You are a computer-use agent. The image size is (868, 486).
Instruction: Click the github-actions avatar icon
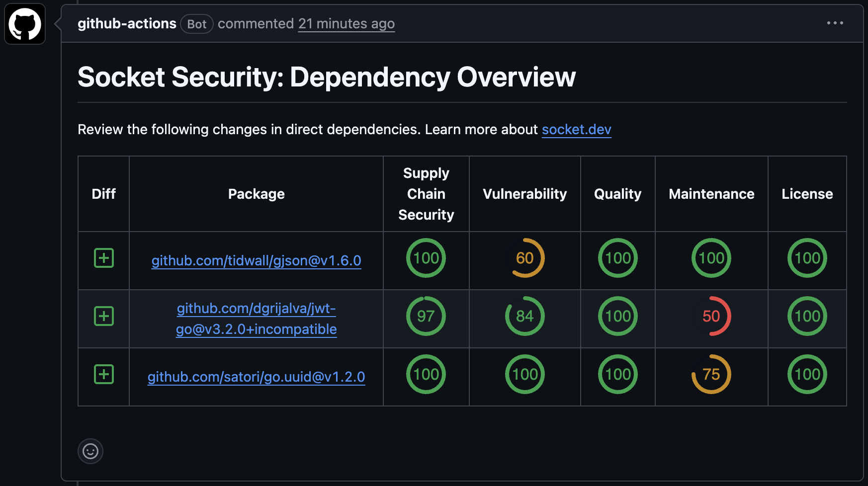tap(25, 24)
